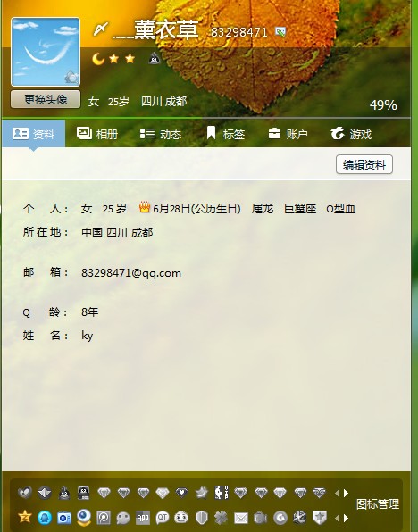The image size is (418, 532).
Task: Switch to the 相册 album tab
Action: [x=97, y=134]
